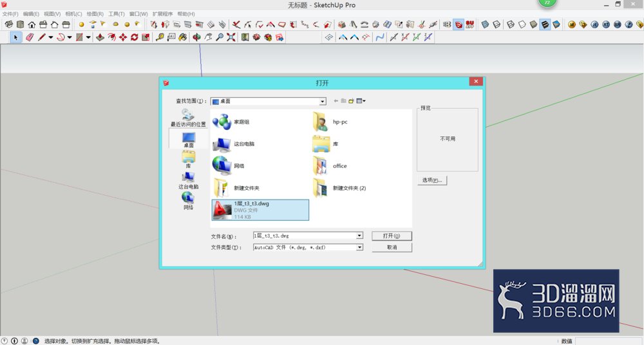Activate the Push/Pull tool
644x345 pixels.
[100, 37]
